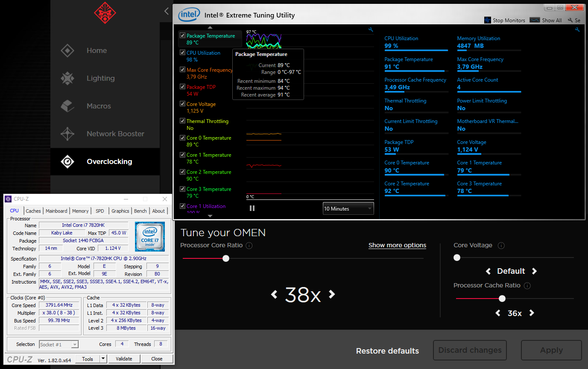Uncheck the Package TDP monitor
588x369 pixels.
pos(183,87)
